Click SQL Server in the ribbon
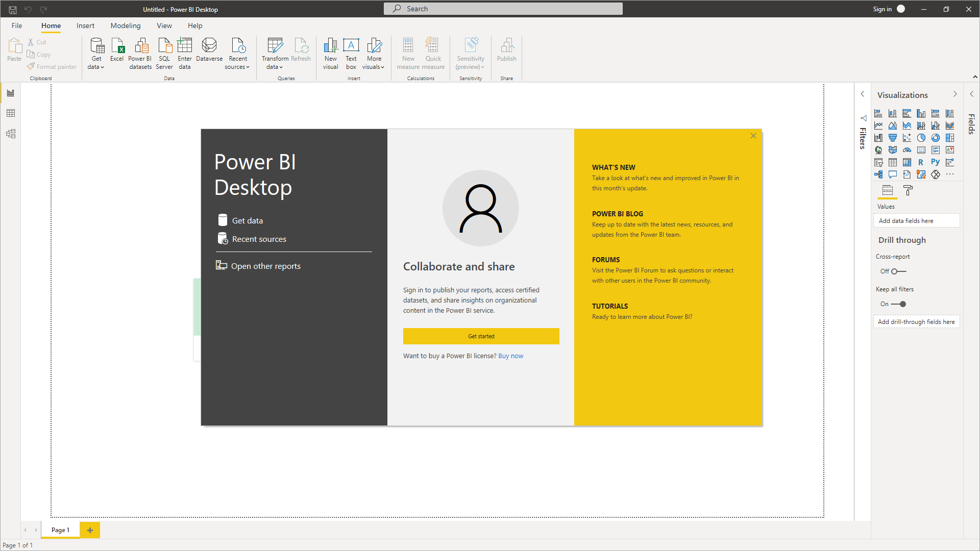The image size is (980, 551). click(164, 54)
